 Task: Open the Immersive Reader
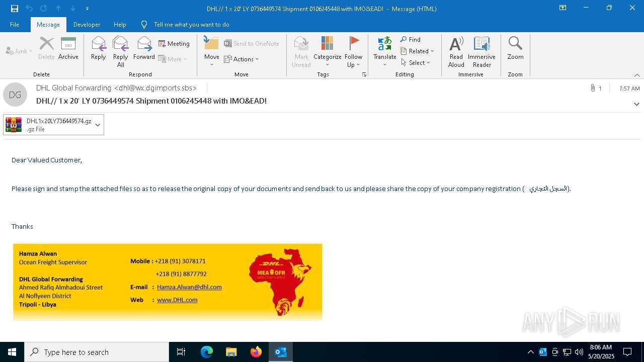click(x=482, y=51)
